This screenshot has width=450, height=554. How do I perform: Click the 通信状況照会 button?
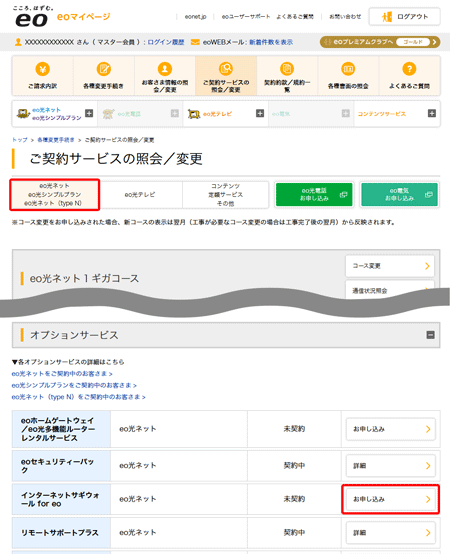[390, 290]
